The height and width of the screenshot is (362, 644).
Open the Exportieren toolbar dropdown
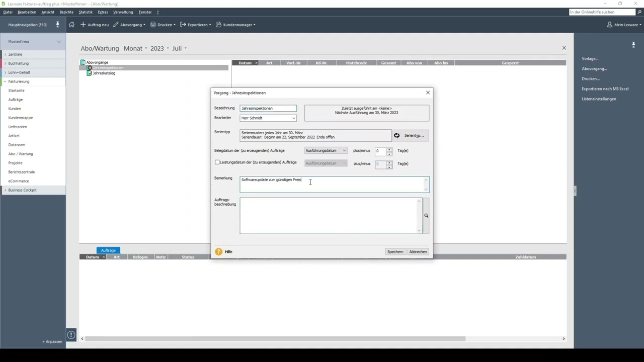click(x=196, y=25)
